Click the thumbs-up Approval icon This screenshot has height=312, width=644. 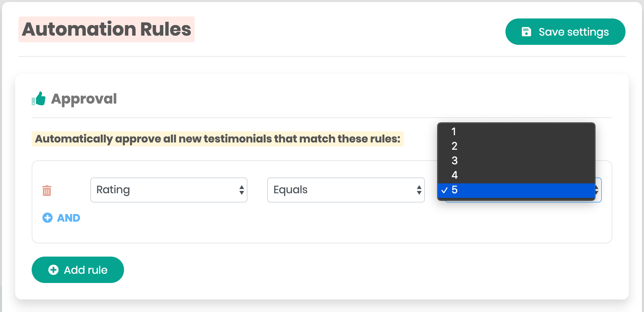39,99
